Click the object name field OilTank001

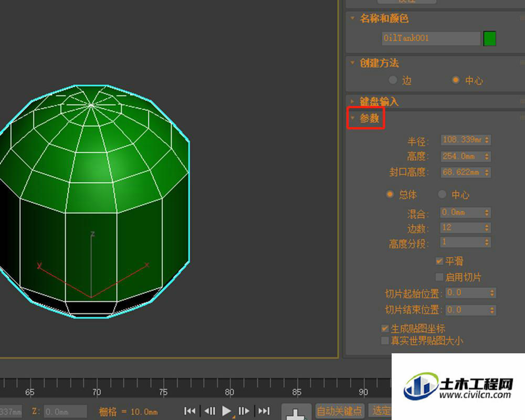pos(431,38)
